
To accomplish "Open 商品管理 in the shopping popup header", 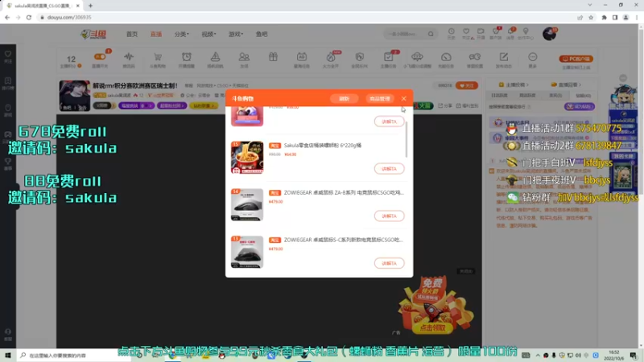I will pyautogui.click(x=379, y=99).
